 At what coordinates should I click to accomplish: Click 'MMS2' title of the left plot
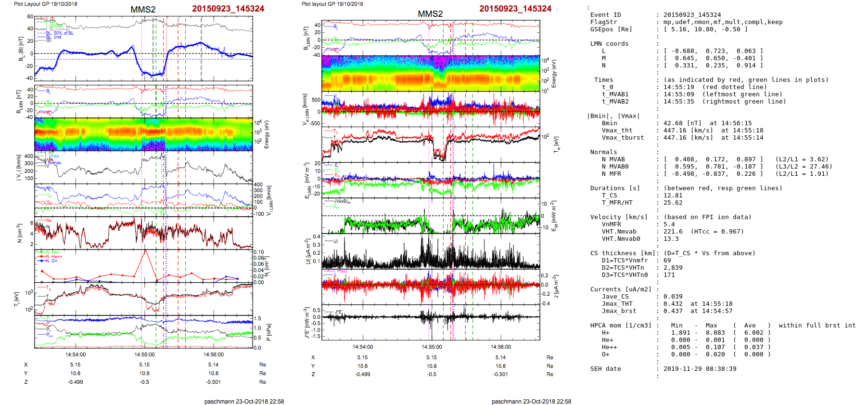pyautogui.click(x=143, y=10)
